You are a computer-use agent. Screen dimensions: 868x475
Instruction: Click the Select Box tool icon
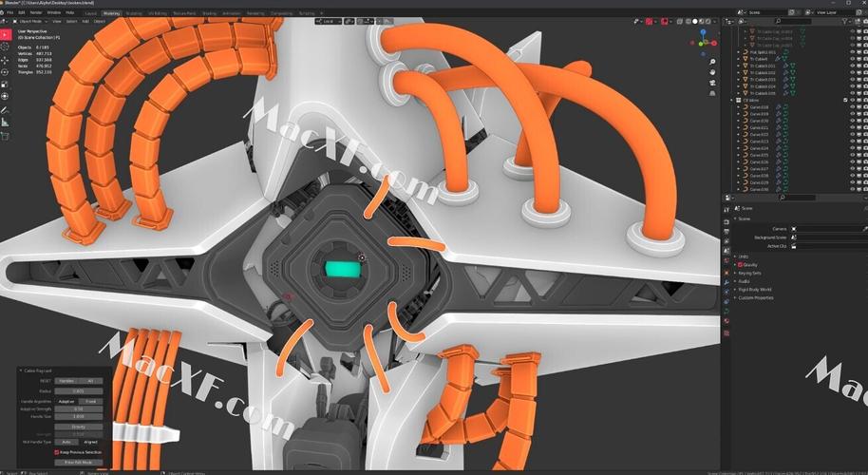(x=5, y=34)
